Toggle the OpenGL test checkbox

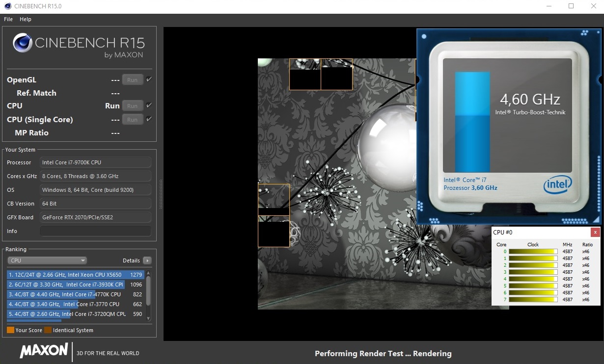click(x=149, y=79)
